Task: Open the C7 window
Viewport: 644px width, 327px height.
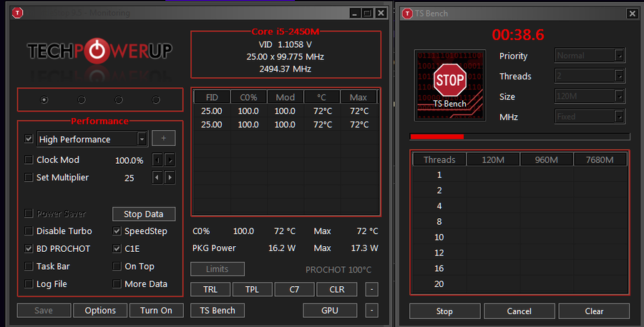Action: coord(294,289)
